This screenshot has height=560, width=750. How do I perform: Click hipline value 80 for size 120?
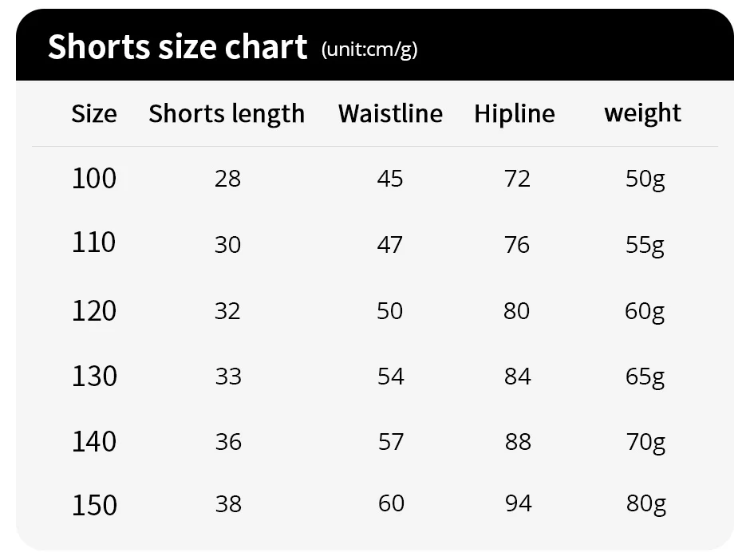point(517,310)
